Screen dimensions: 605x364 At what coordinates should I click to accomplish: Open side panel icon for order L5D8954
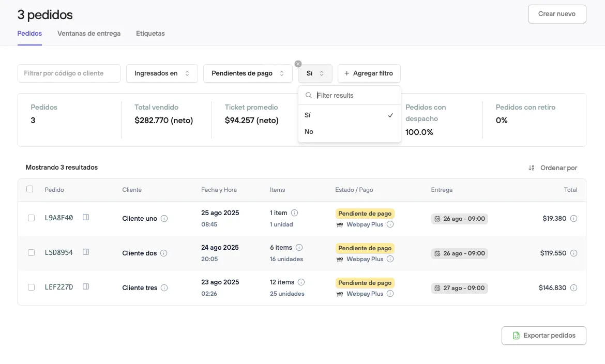86,252
